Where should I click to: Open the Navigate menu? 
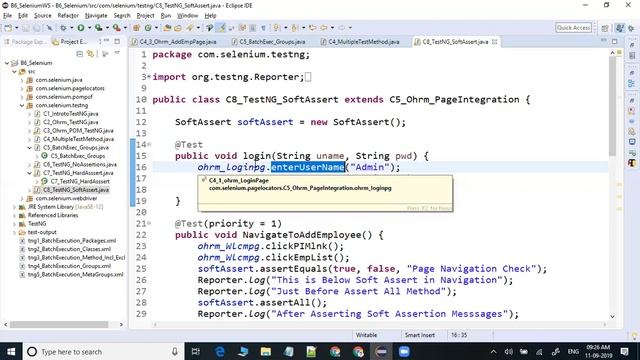pos(96,16)
